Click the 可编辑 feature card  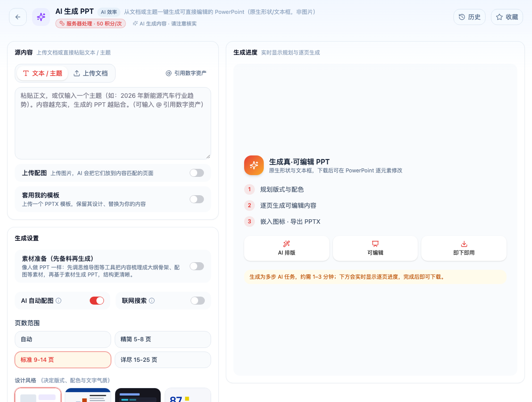tap(375, 248)
